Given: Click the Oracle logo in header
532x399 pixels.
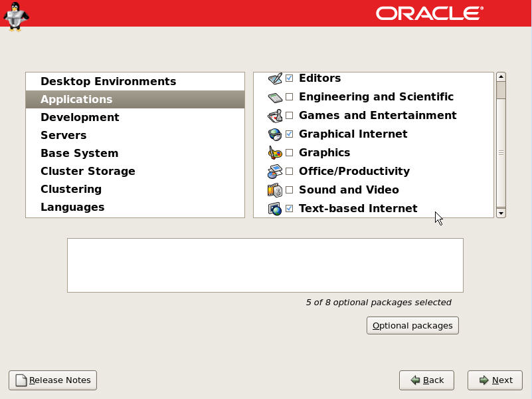Looking at the screenshot, I should pyautogui.click(x=430, y=13).
